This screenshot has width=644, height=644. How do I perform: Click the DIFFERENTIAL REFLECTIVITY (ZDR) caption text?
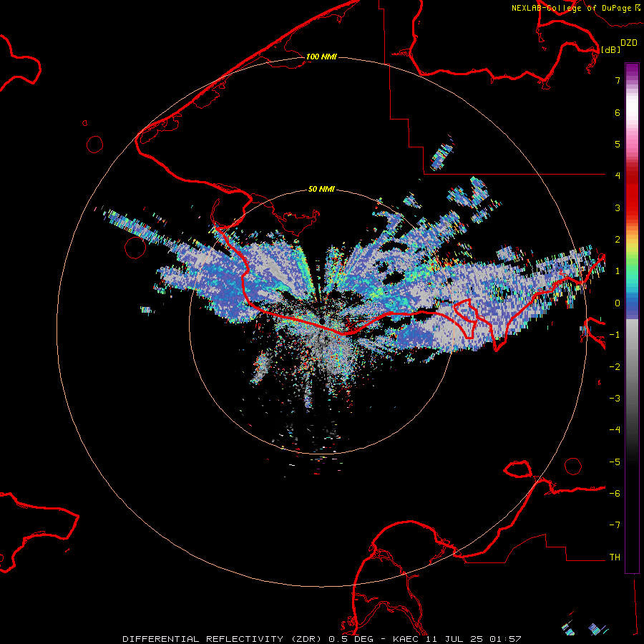coord(223,639)
